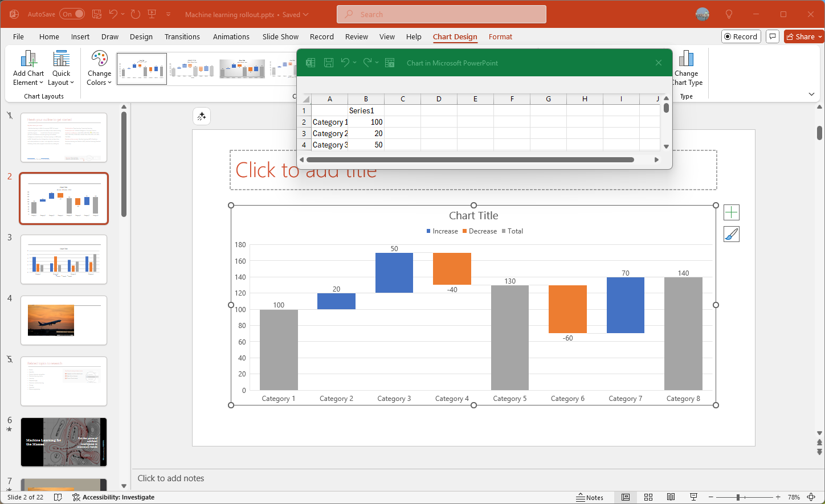Viewport: 825px width, 504px height.
Task: Start Slide Show from the status bar
Action: click(x=693, y=497)
